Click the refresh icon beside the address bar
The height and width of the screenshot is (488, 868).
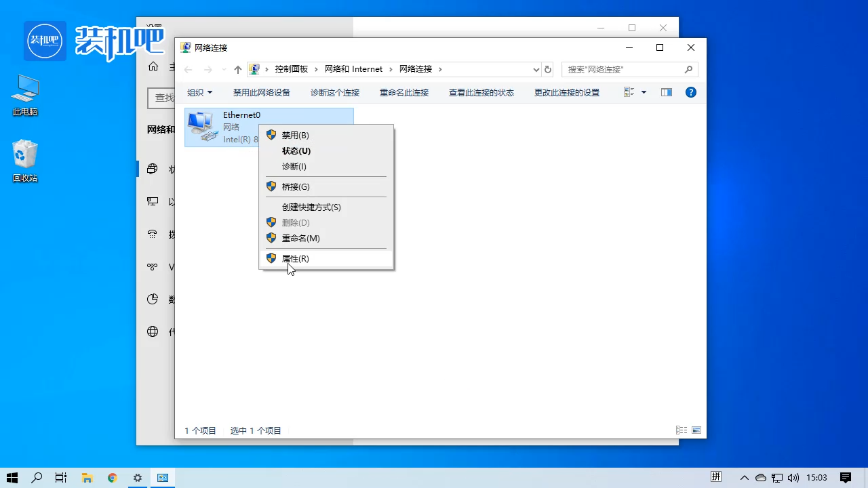547,68
